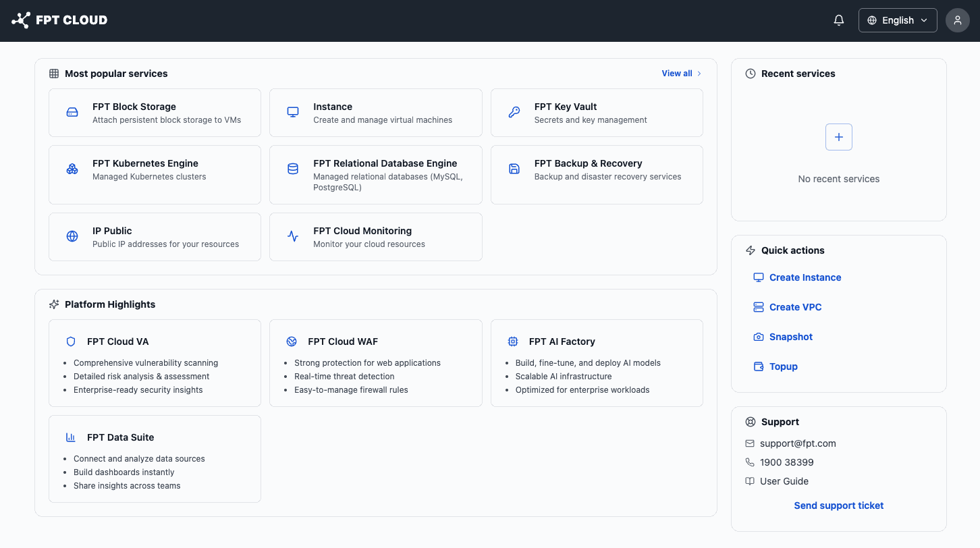Click the Create Instance monitor icon

coord(759,277)
